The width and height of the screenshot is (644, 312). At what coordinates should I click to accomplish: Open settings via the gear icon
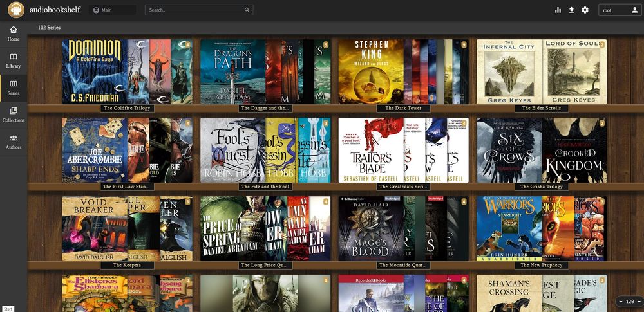(585, 10)
